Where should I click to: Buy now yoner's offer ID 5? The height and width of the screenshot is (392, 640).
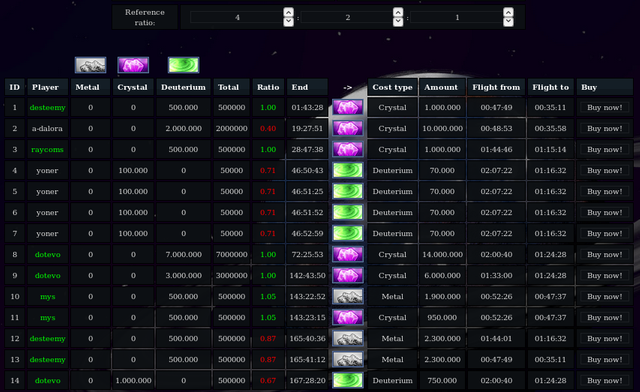coord(604,192)
